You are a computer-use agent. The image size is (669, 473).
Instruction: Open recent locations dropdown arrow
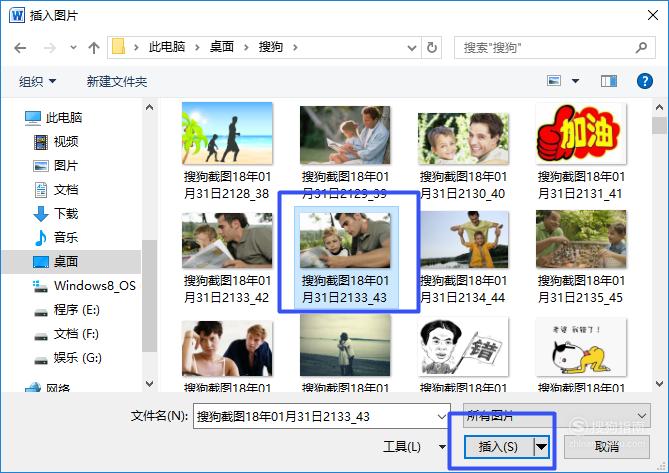point(73,48)
